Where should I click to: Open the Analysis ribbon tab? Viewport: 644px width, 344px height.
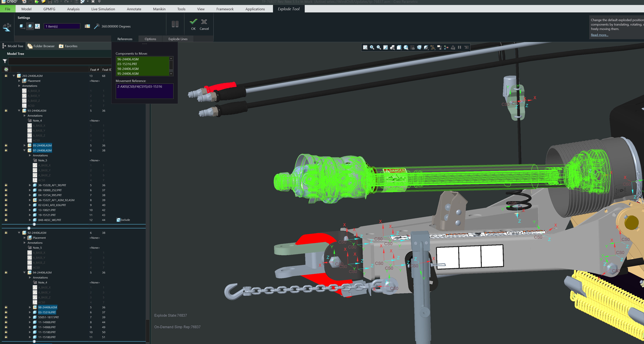coord(73,9)
